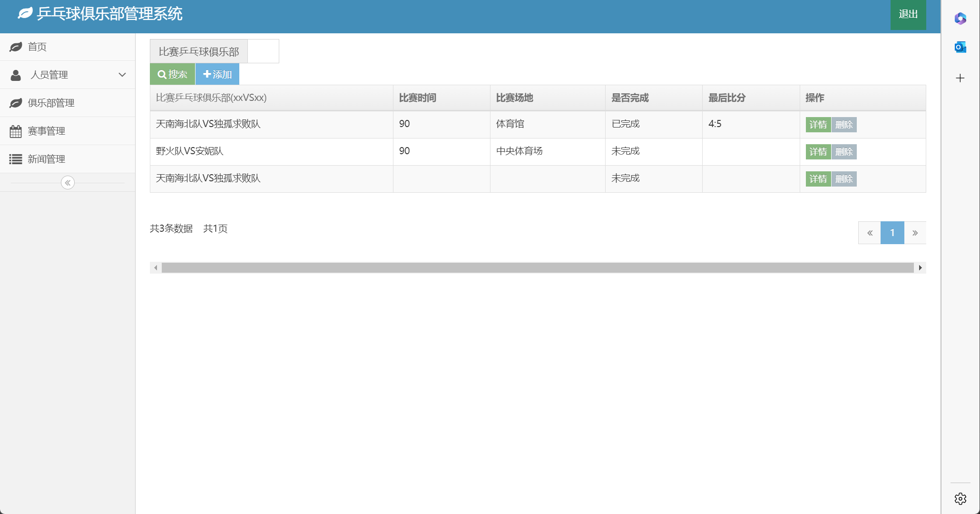The height and width of the screenshot is (514, 980).
Task: Delete the 天南海北队VS独孤求败队 completed match
Action: [x=844, y=124]
